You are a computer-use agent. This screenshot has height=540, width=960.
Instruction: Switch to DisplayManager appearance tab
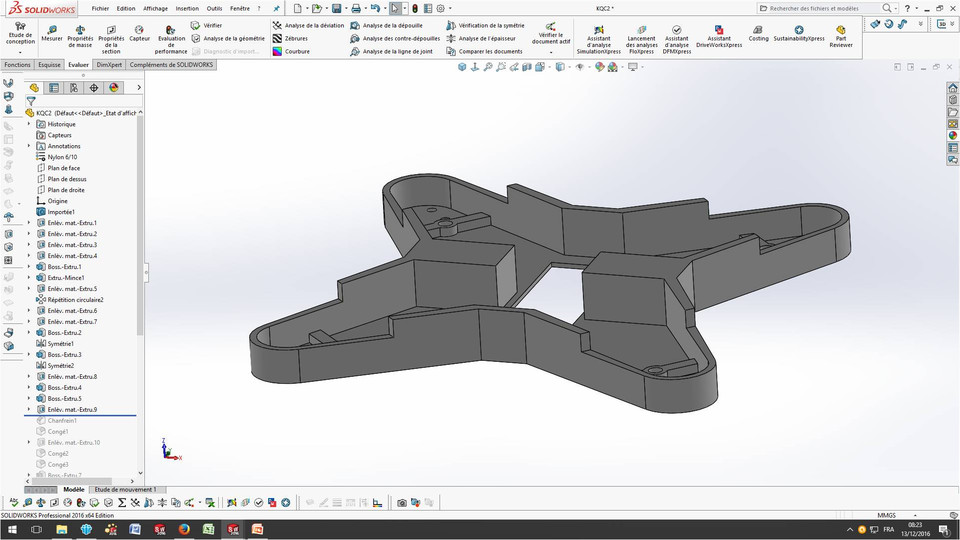[x=114, y=88]
